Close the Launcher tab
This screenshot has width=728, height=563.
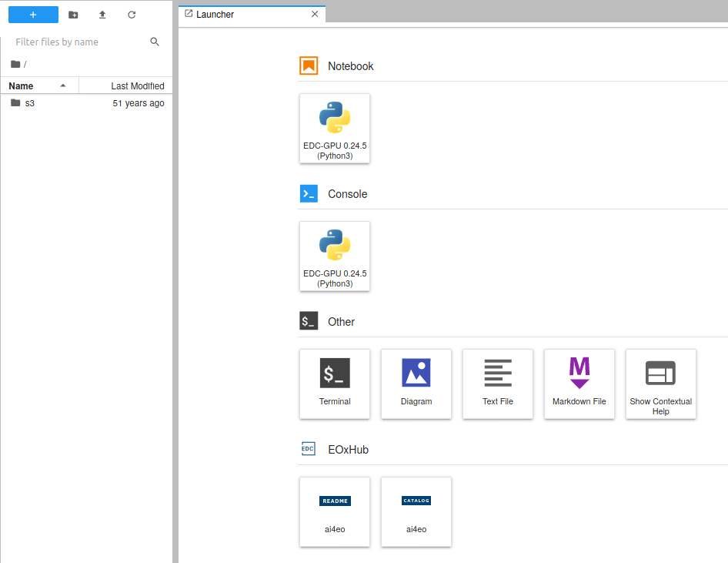click(x=314, y=14)
